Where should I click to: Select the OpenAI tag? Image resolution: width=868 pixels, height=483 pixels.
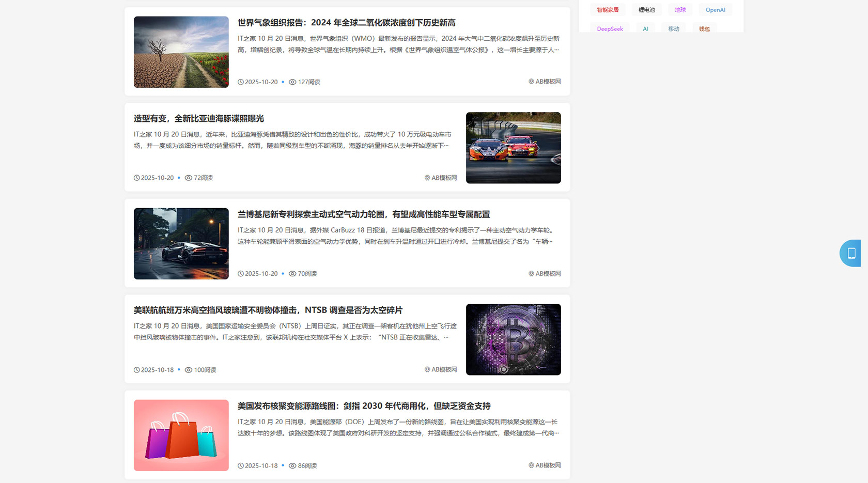point(715,10)
